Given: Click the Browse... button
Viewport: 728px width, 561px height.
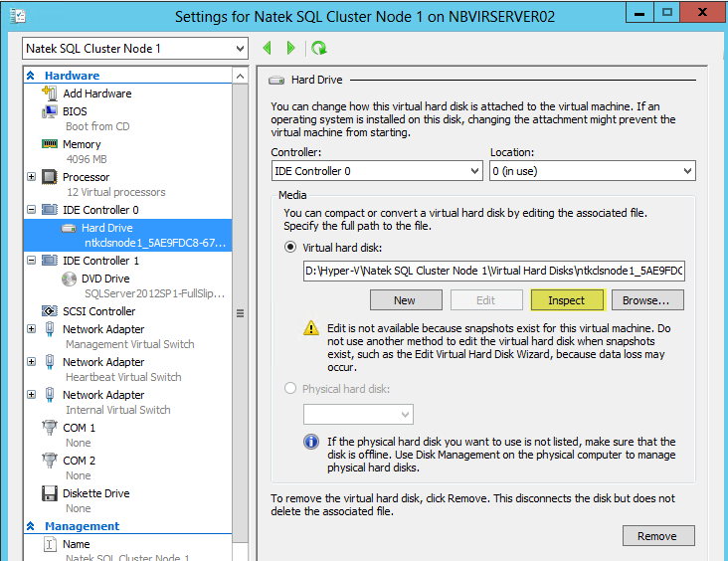Looking at the screenshot, I should 647,300.
